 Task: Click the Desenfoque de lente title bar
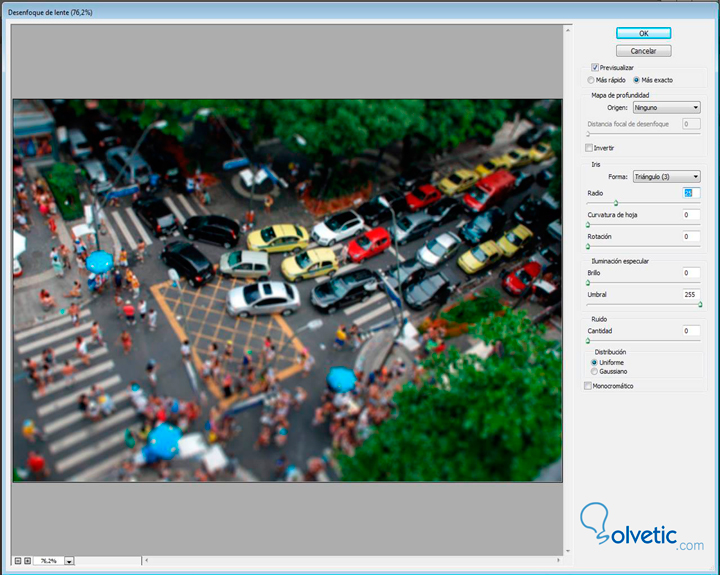coord(360,12)
